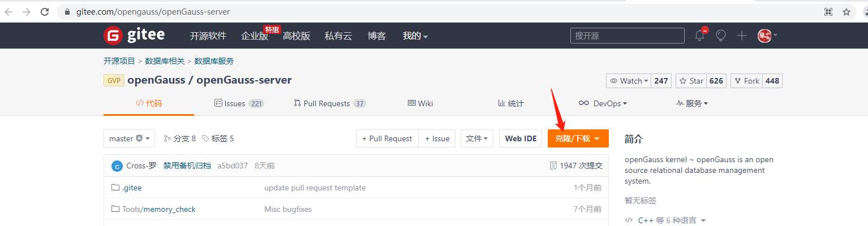
Task: Switch to Issues tab
Action: click(x=239, y=103)
